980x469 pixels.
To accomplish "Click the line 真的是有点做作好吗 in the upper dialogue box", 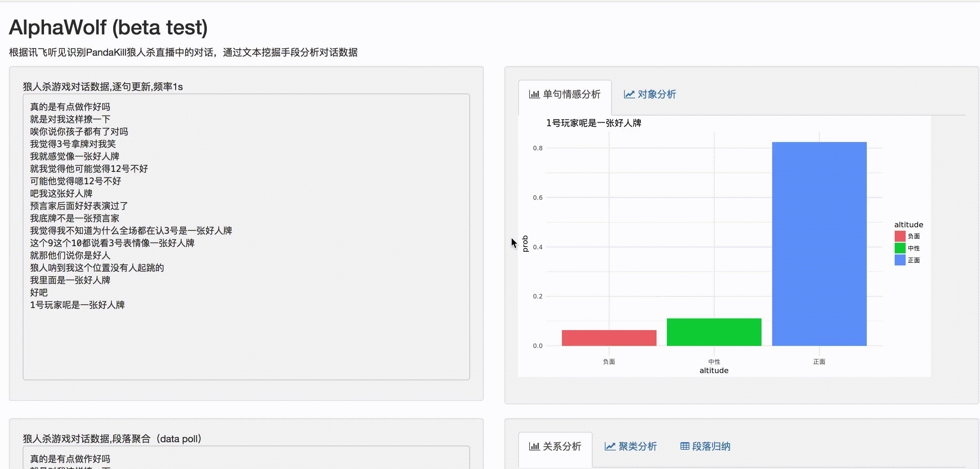I will (70, 107).
